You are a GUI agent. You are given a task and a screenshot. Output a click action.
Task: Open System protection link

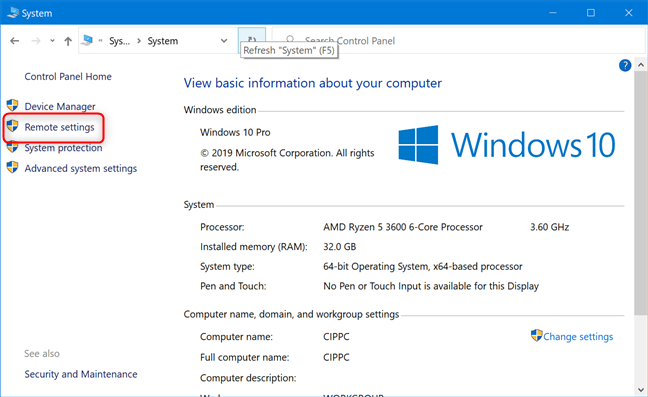pos(63,148)
